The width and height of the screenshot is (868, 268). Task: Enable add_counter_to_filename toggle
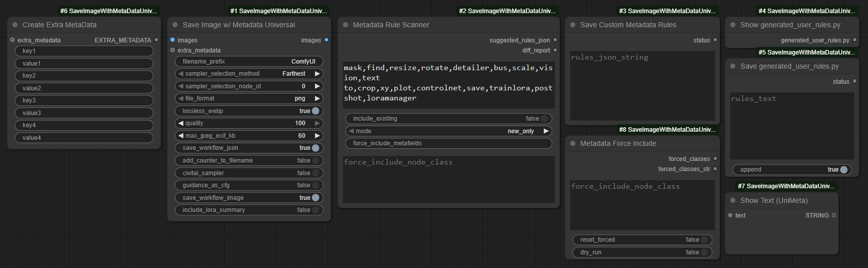coord(316,160)
